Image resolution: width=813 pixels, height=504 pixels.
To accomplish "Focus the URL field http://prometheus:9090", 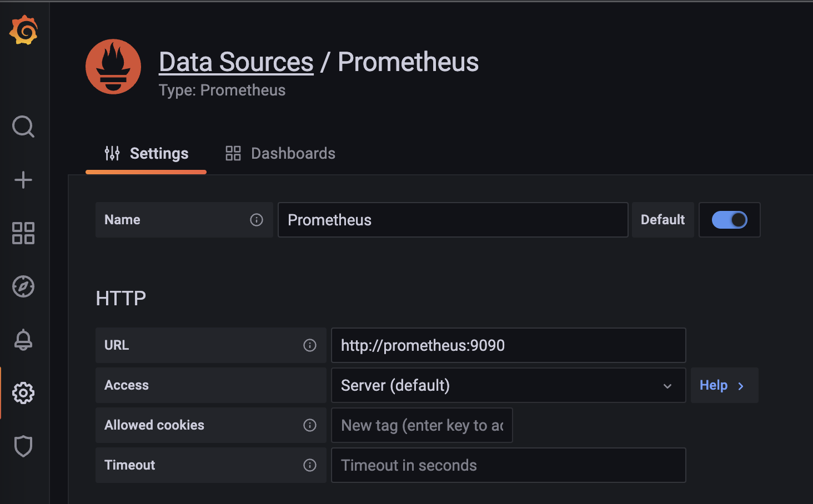I will 509,345.
